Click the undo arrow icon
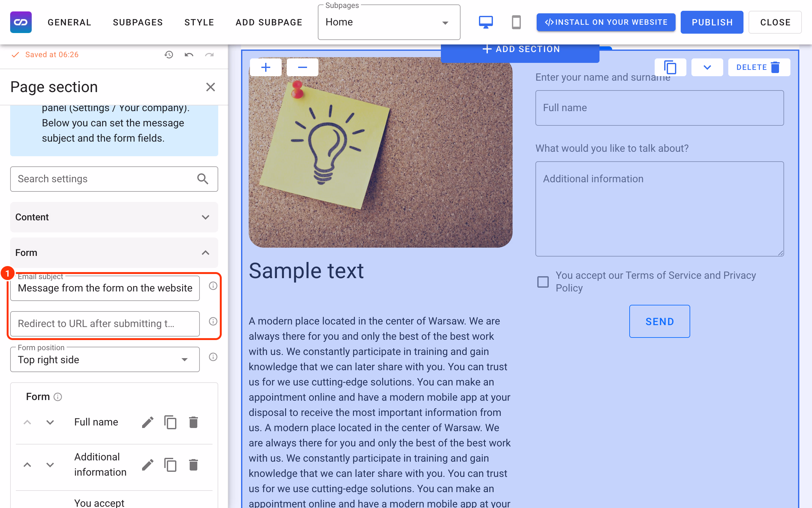 pyautogui.click(x=189, y=54)
